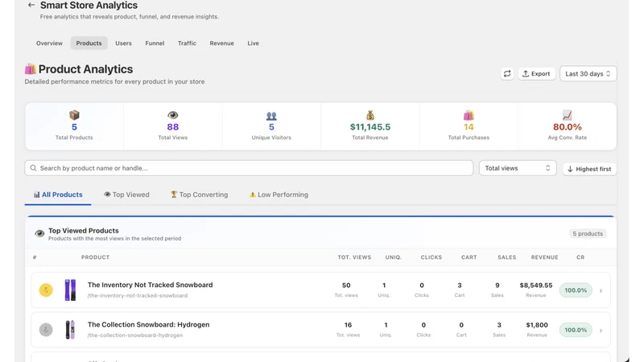Toggle the Highest first sort order
Image resolution: width=644 pixels, height=362 pixels.
pos(589,169)
